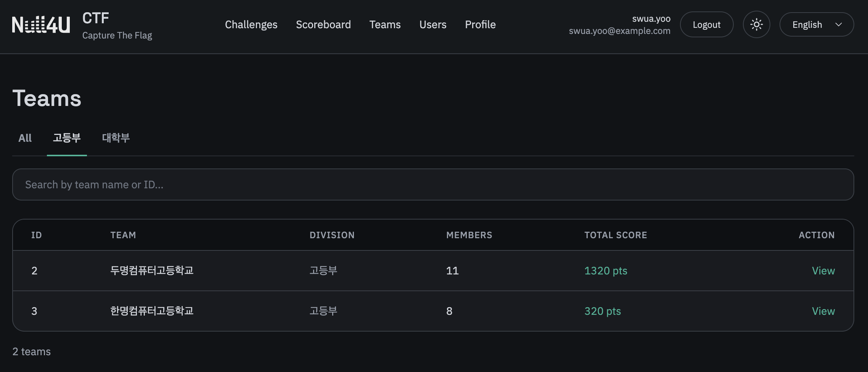This screenshot has height=372, width=868.
Task: View team 한명컴퓨터고등학교 details
Action: coord(823,311)
